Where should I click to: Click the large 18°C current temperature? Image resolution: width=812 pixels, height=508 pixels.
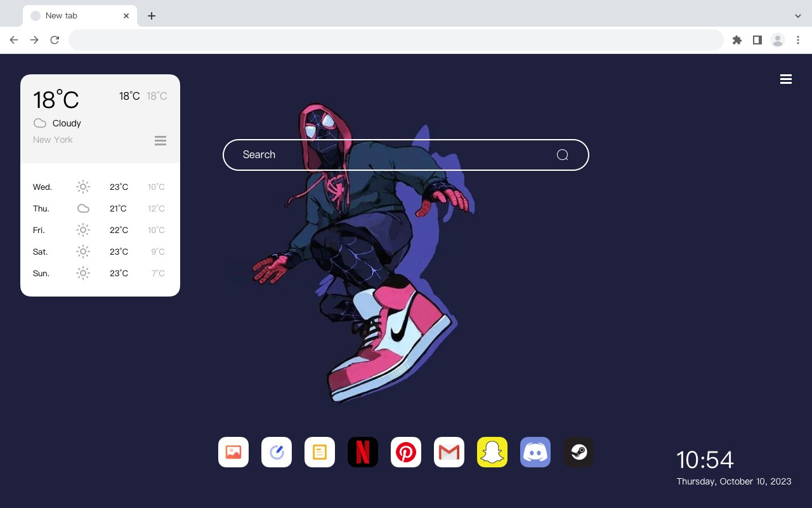(x=56, y=100)
